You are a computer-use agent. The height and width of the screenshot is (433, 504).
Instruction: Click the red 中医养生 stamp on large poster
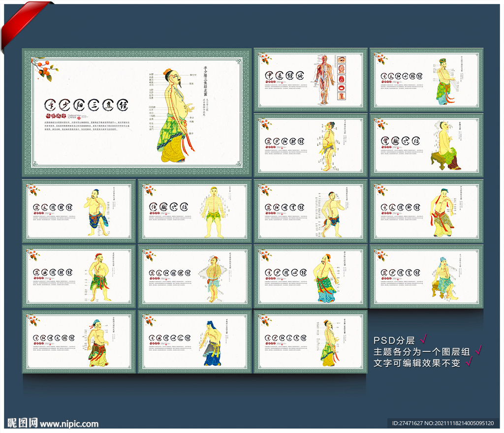pyautogui.click(x=56, y=116)
